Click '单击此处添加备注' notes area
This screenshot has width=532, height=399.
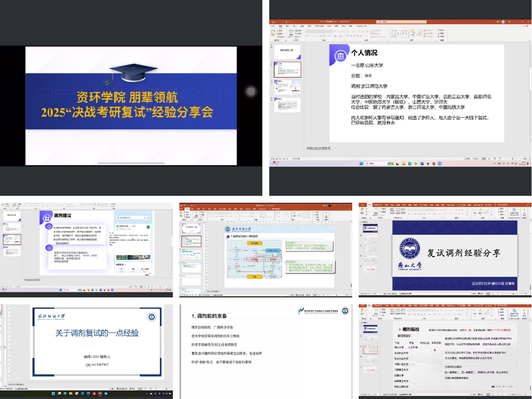click(x=318, y=148)
